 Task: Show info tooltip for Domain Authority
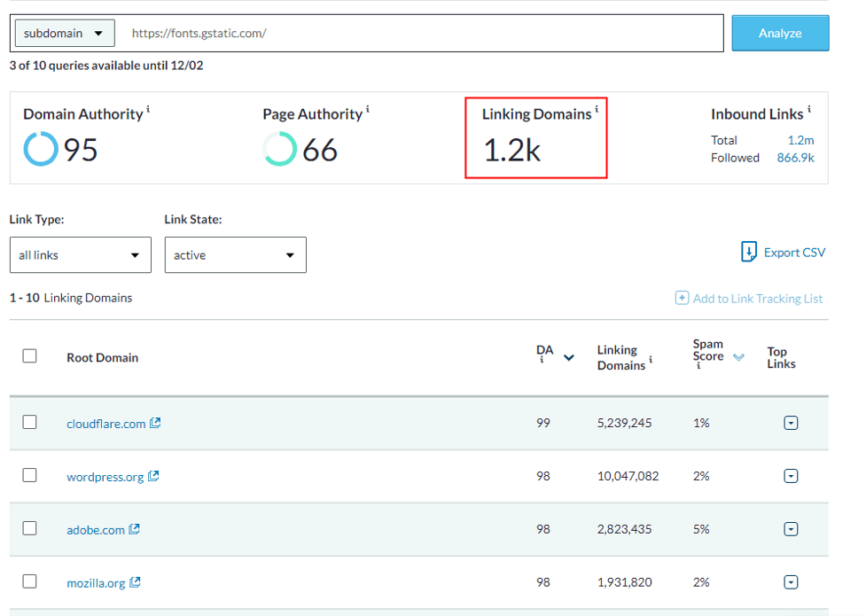[x=148, y=109]
